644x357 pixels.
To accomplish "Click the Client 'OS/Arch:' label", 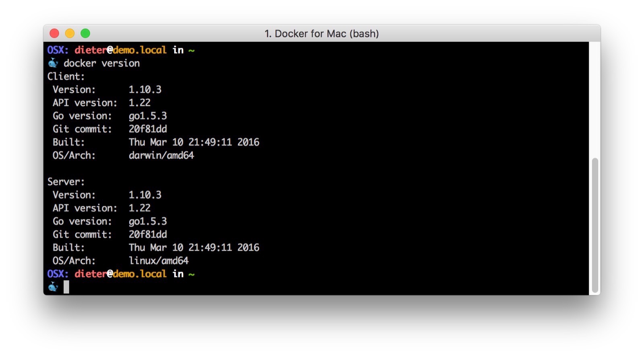I will pos(74,155).
